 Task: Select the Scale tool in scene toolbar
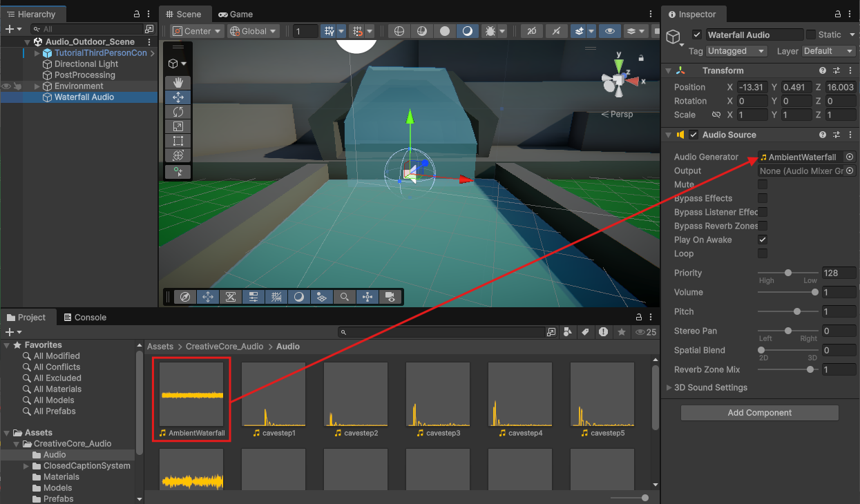click(178, 126)
